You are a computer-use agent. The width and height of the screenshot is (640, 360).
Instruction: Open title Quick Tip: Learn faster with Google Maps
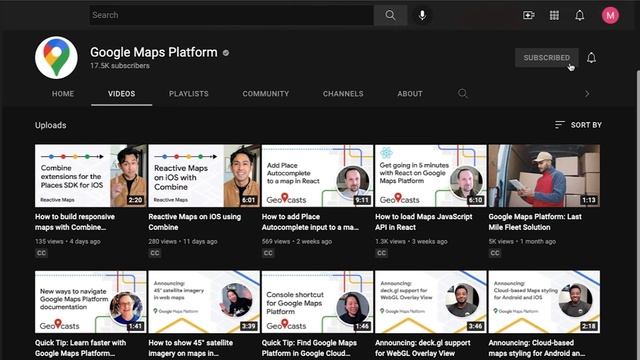80,348
